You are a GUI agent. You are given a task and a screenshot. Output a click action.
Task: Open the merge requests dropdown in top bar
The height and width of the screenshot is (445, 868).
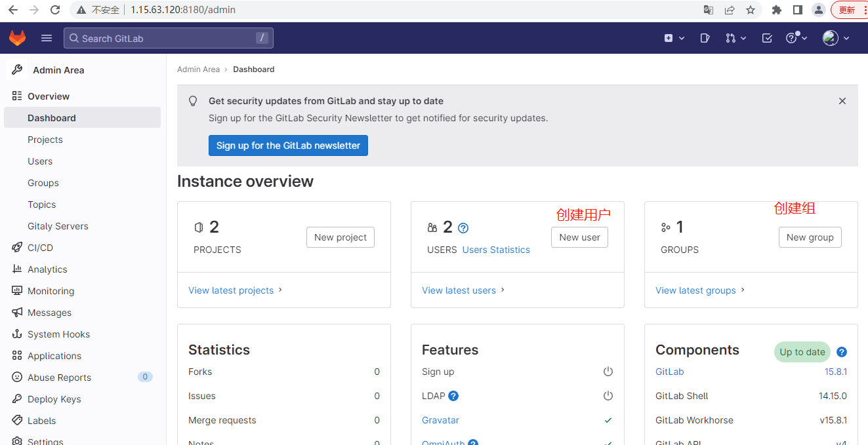(x=736, y=38)
